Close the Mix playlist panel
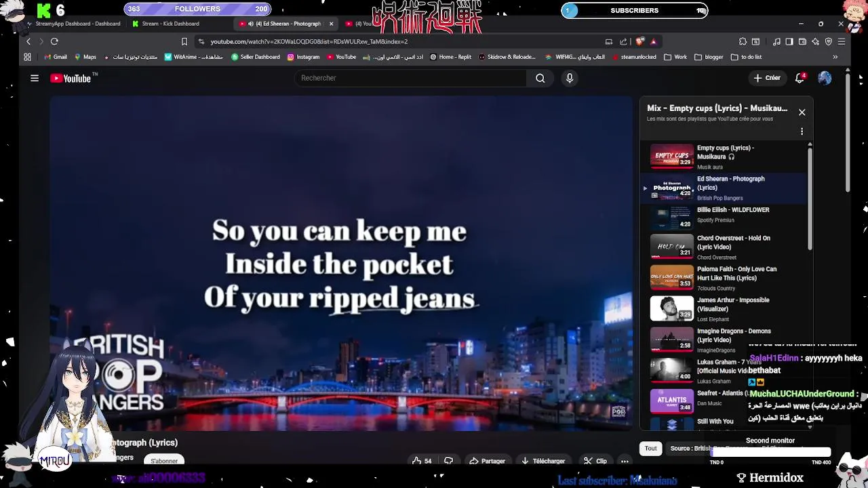The height and width of the screenshot is (488, 868). pyautogui.click(x=802, y=112)
